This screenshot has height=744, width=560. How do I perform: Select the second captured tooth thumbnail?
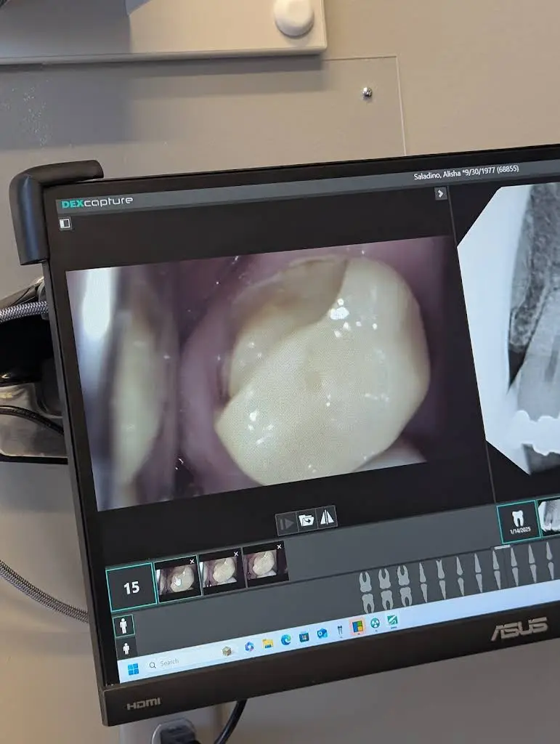(221, 571)
